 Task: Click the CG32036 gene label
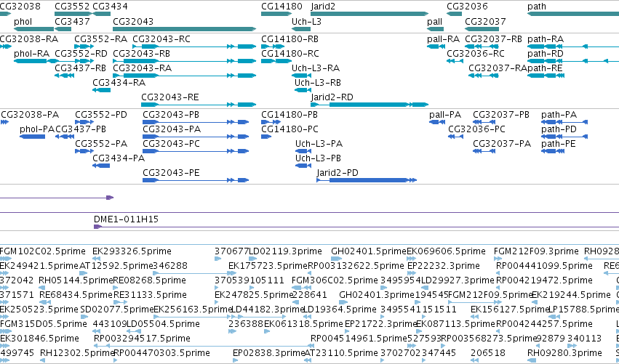(467, 7)
